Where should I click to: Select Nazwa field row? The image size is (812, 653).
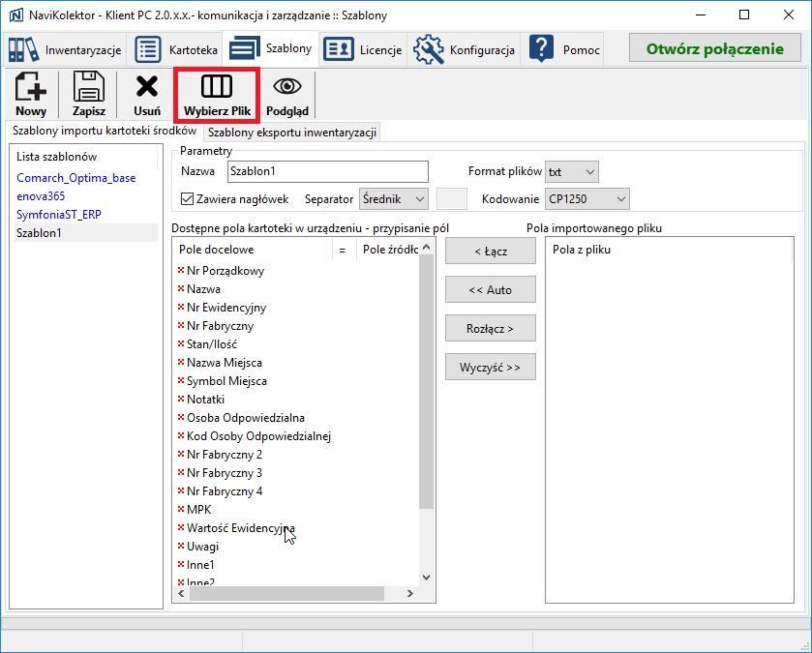(298, 289)
